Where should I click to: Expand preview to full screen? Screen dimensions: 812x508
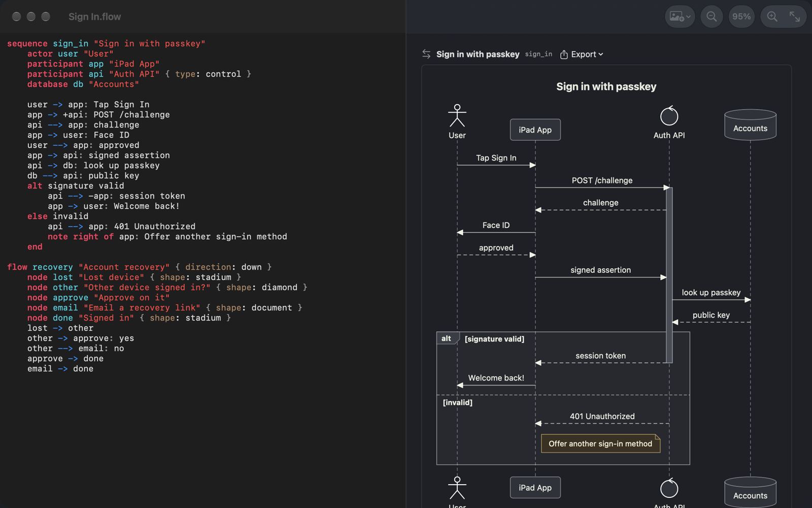click(x=795, y=17)
